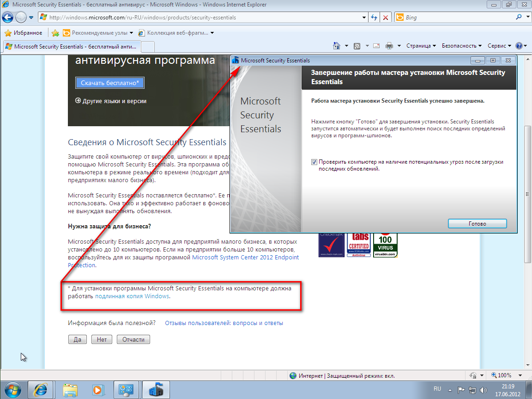Screen dimensions: 532x399
Task: Open Рекомендуемые узлы dropdown
Action: point(98,33)
